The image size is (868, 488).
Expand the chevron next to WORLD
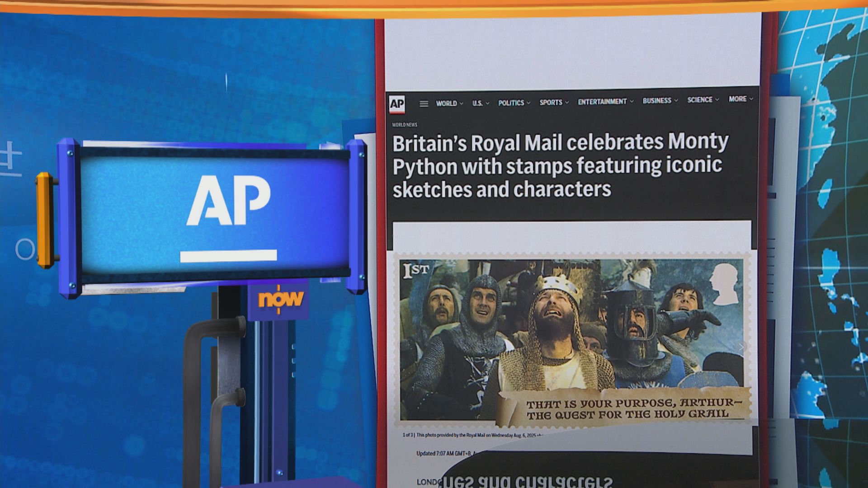click(x=461, y=103)
